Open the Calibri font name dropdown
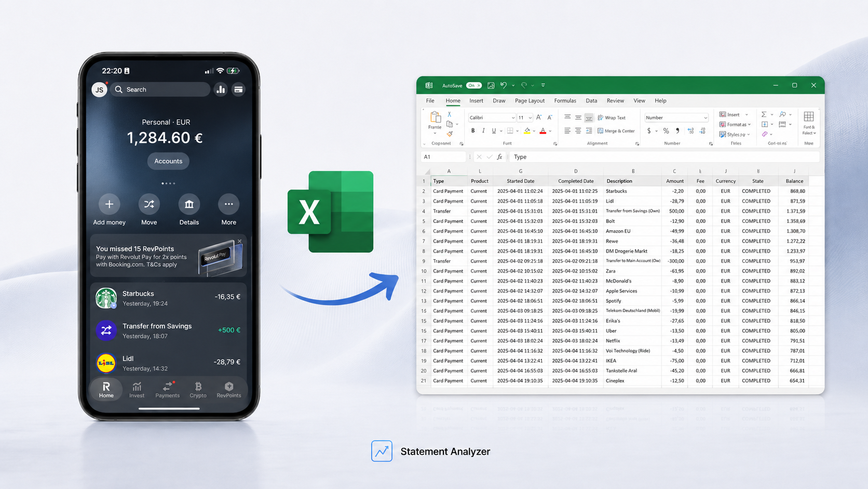 492,118
